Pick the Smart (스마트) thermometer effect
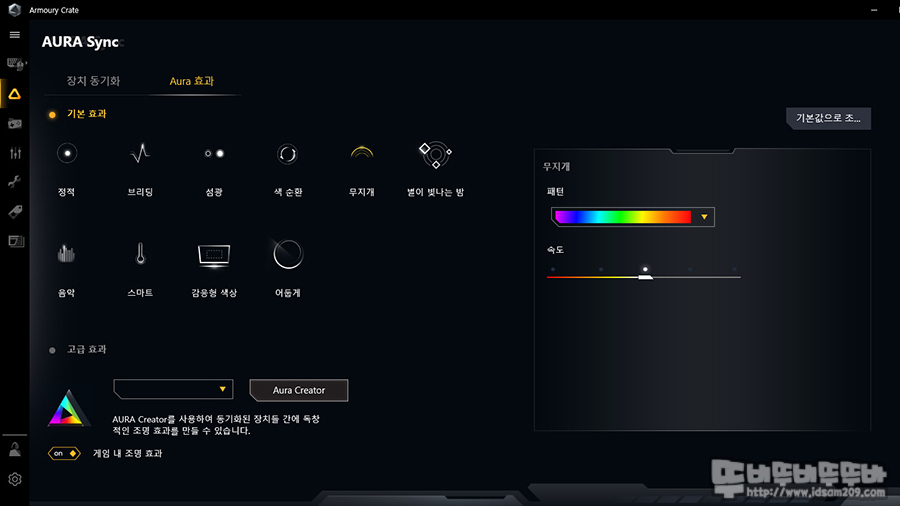900x506 pixels. click(x=140, y=254)
